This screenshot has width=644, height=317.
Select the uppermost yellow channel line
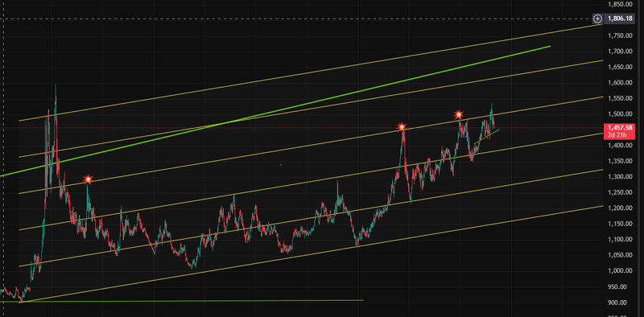[x=311, y=72]
